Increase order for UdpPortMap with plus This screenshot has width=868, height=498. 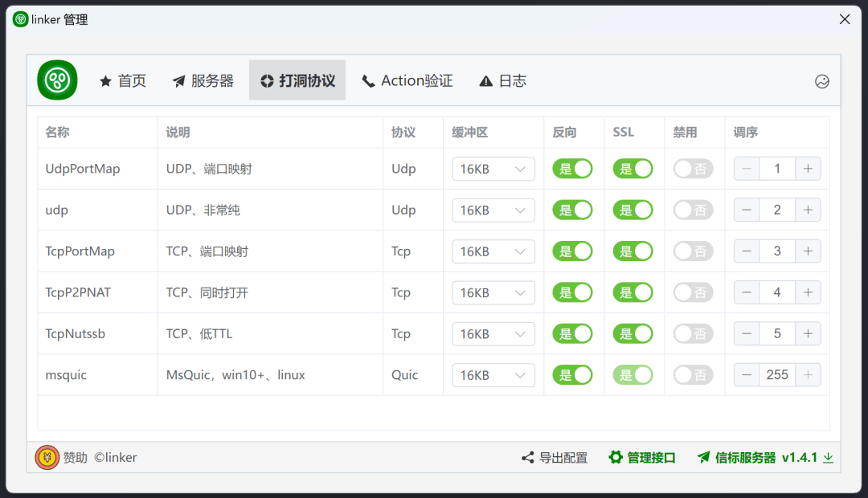pos(808,169)
